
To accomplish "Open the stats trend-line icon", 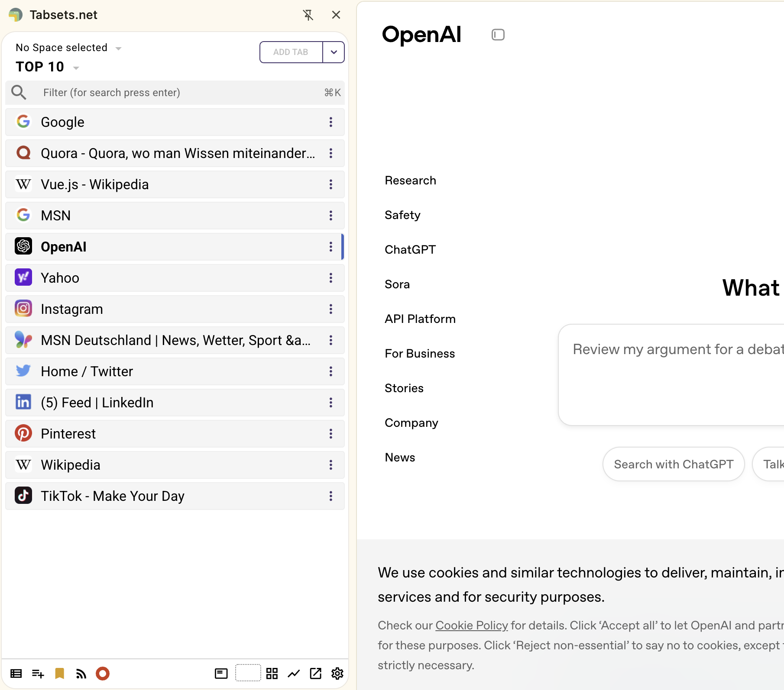I will [294, 674].
